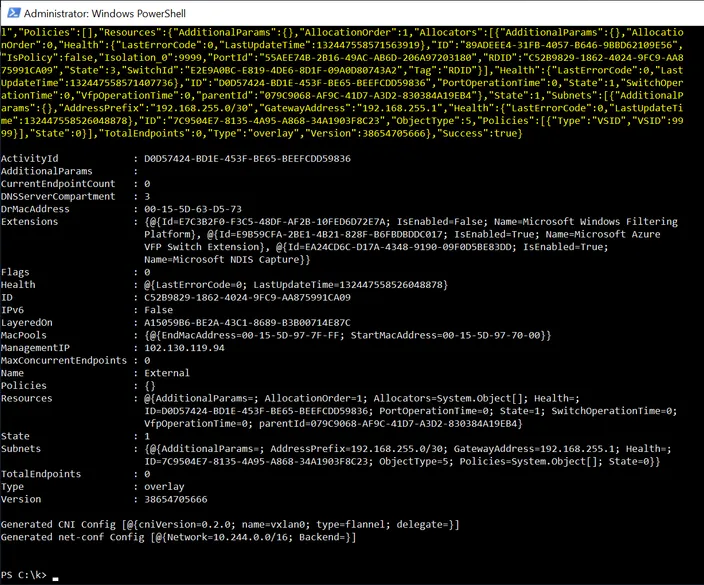Image resolution: width=704 pixels, height=585 pixels.
Task: Click the 'Policies' property label
Action: tap(24, 385)
